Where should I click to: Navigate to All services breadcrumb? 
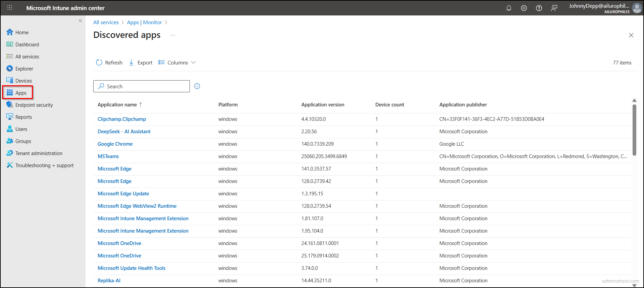[x=106, y=22]
